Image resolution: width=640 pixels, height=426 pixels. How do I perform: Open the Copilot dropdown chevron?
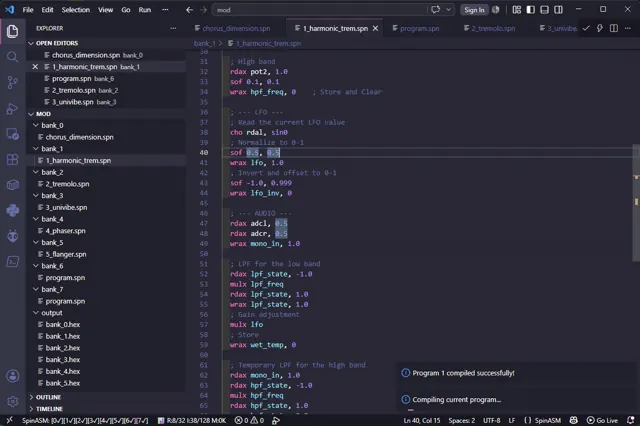(x=449, y=10)
